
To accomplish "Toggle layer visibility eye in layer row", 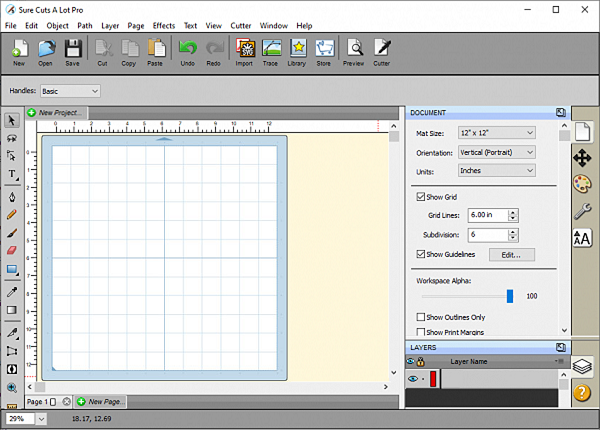I will pyautogui.click(x=413, y=379).
